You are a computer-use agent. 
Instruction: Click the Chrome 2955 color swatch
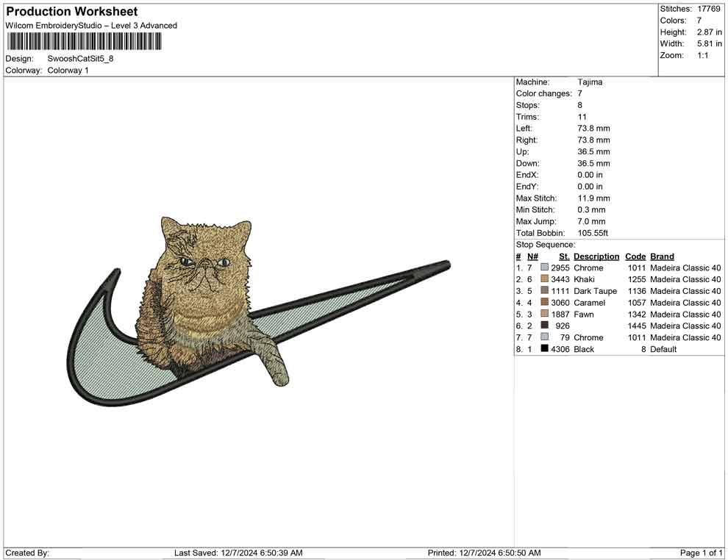coord(545,268)
